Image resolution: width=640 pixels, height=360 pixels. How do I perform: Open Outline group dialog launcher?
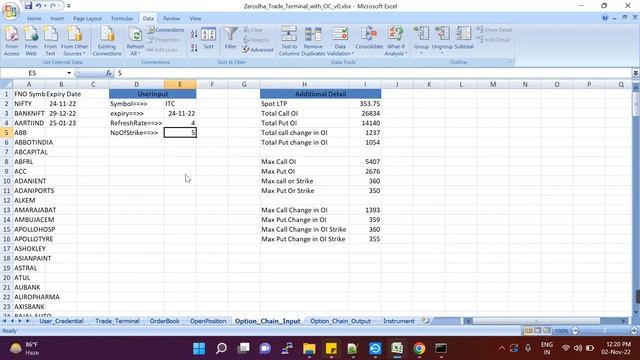(510, 62)
